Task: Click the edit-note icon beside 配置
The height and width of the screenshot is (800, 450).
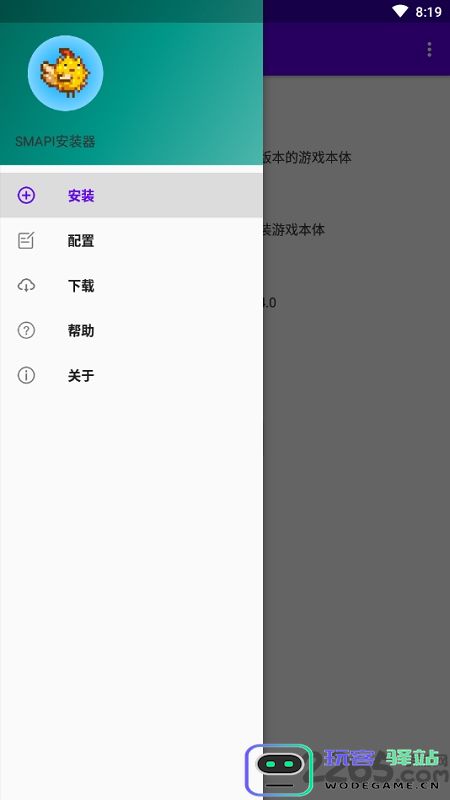Action: tap(26, 240)
